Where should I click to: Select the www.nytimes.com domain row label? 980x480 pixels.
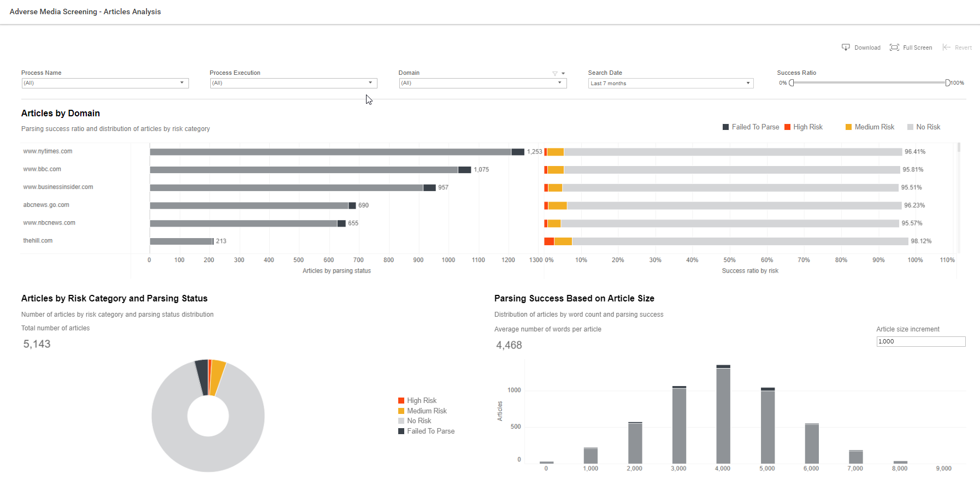tap(48, 151)
